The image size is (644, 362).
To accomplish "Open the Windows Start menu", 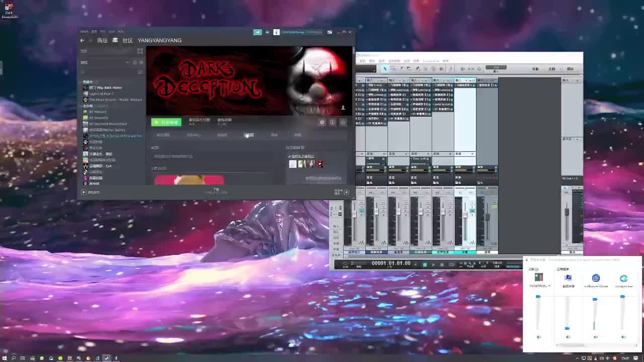I will (x=4, y=358).
